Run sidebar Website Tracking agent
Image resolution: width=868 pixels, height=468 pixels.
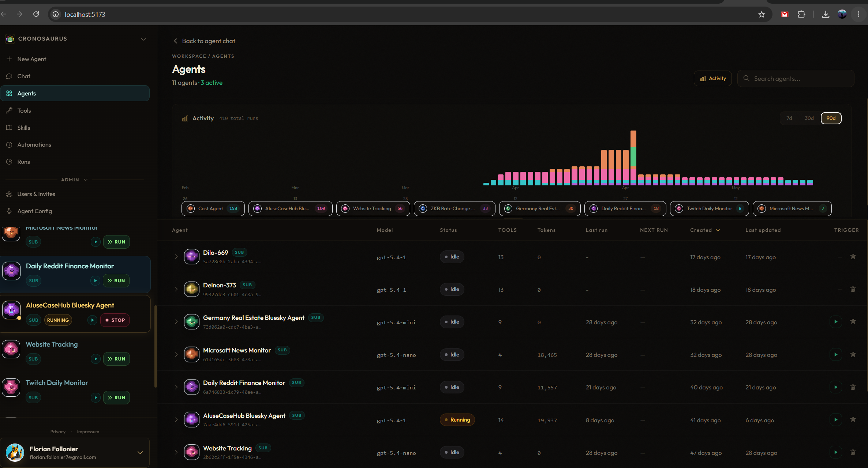pos(116,359)
